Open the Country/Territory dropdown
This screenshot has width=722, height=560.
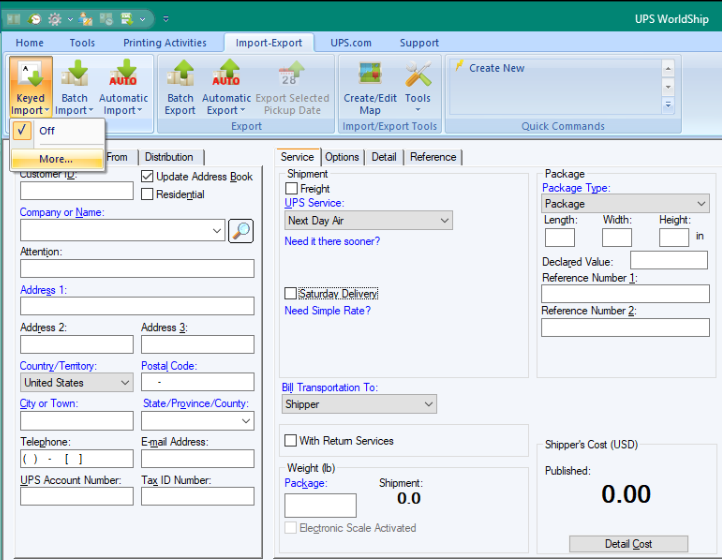[76, 382]
